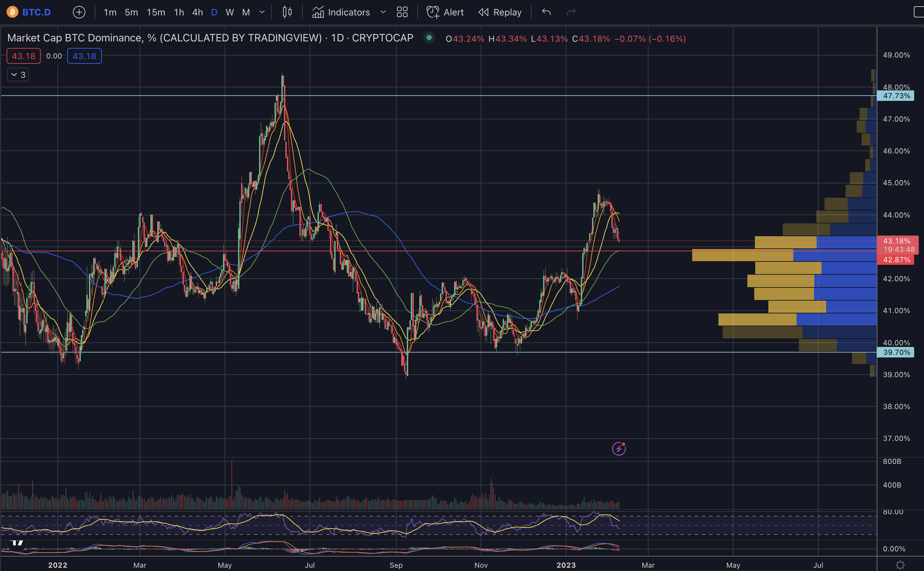This screenshot has width=924, height=571.
Task: Open the candlestick chart style picker
Action: click(287, 12)
